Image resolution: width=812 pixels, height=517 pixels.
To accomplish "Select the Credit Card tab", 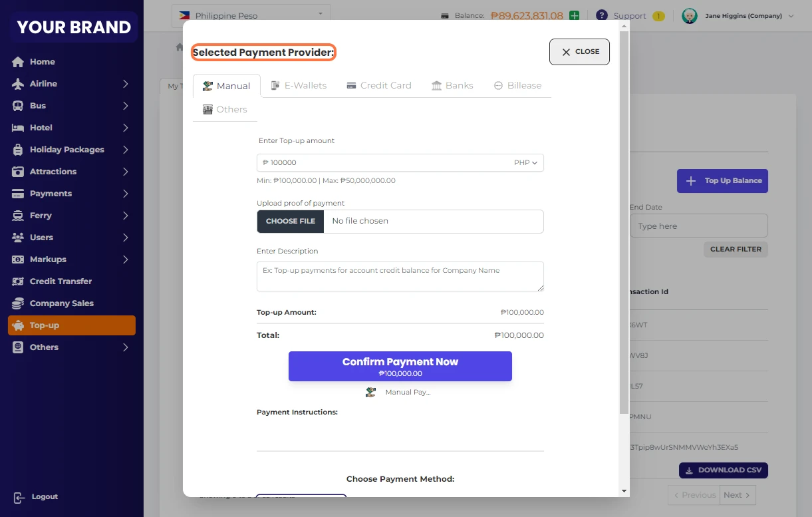I will coord(379,85).
